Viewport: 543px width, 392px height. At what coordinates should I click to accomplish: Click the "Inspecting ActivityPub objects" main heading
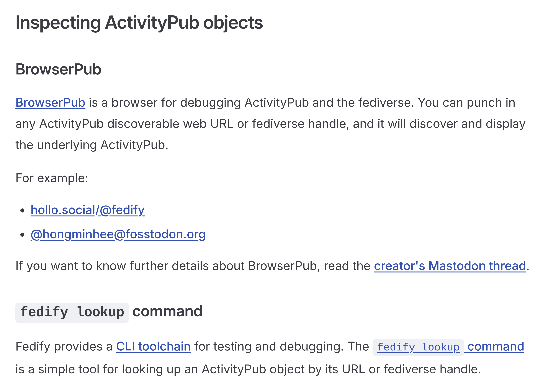(139, 23)
